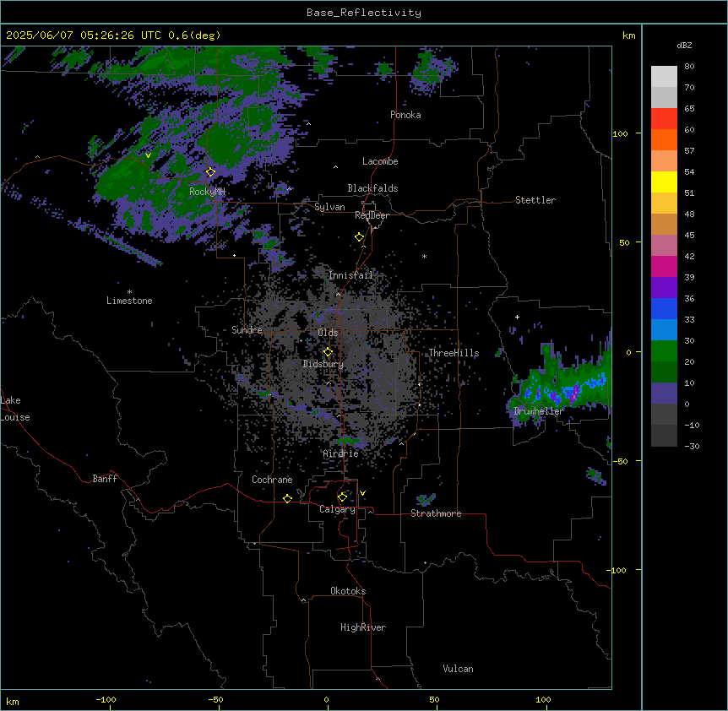Click the ThreeHills label
The width and height of the screenshot is (728, 711).
pyautogui.click(x=454, y=353)
